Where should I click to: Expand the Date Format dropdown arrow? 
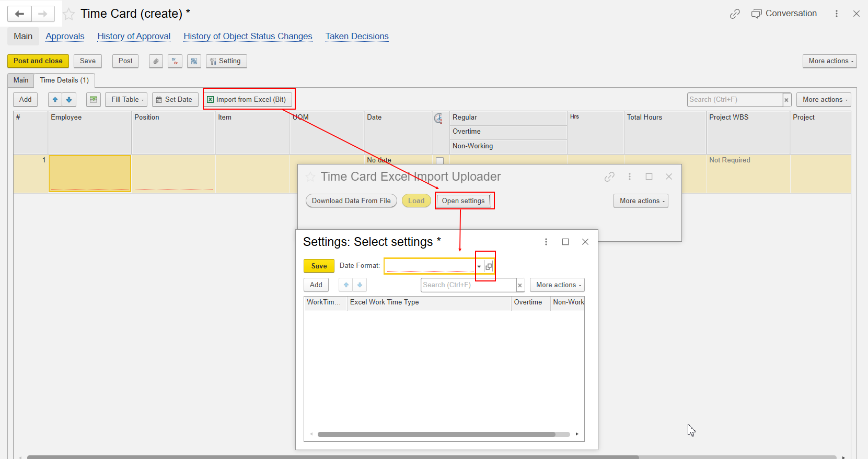coord(479,266)
